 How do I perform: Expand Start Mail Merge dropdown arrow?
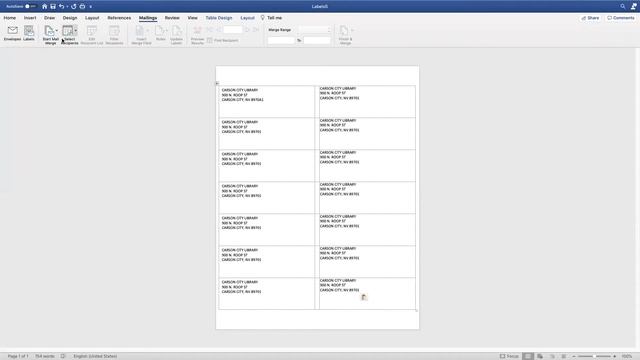(x=56, y=30)
